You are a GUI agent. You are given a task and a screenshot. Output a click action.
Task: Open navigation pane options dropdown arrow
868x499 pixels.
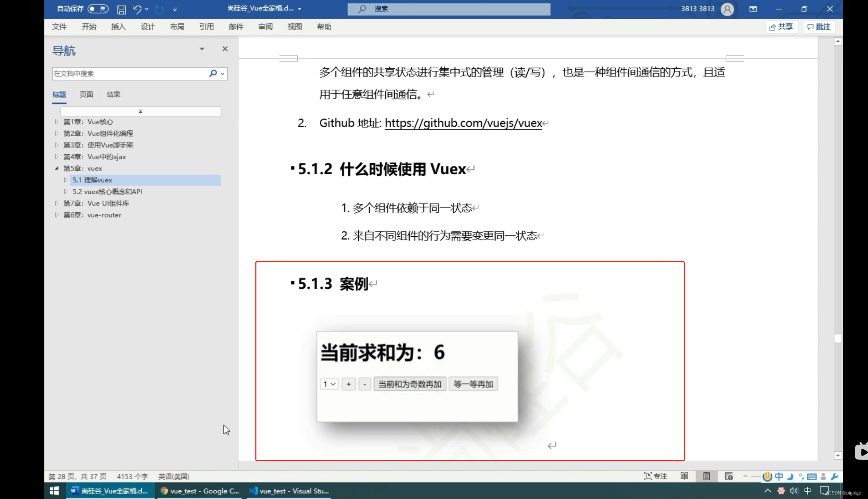click(x=202, y=49)
